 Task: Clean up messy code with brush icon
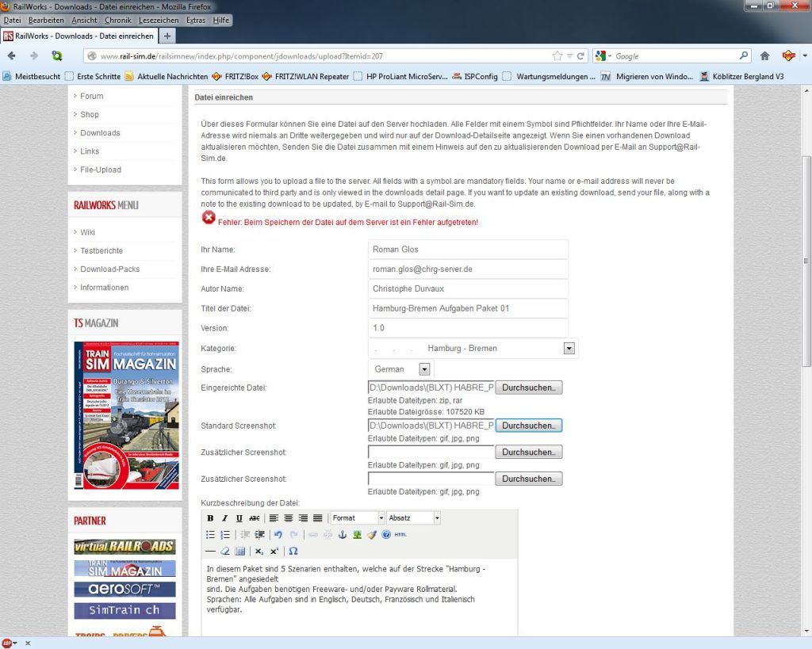[x=372, y=535]
